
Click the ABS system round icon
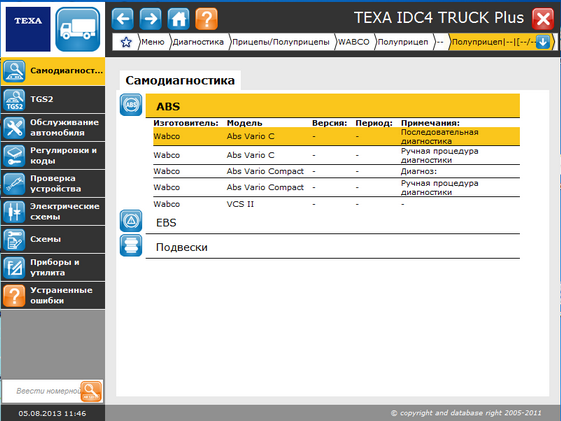click(x=131, y=105)
